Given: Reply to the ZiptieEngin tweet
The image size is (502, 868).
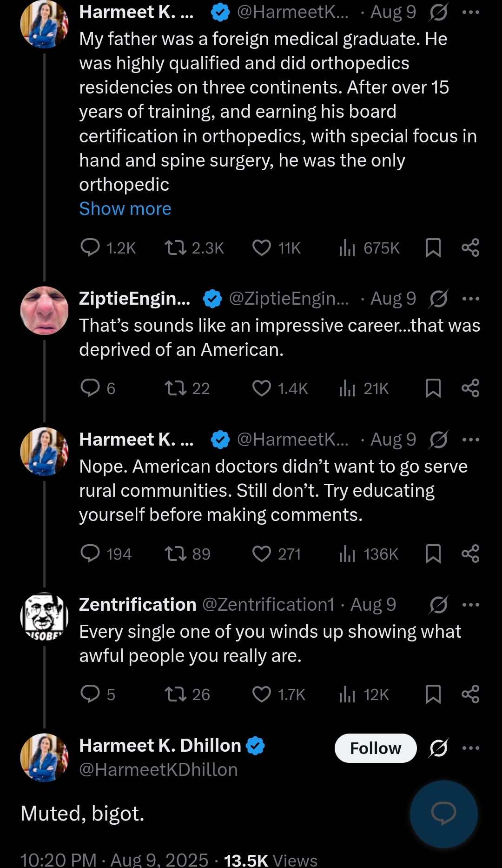Looking at the screenshot, I should click(90, 388).
